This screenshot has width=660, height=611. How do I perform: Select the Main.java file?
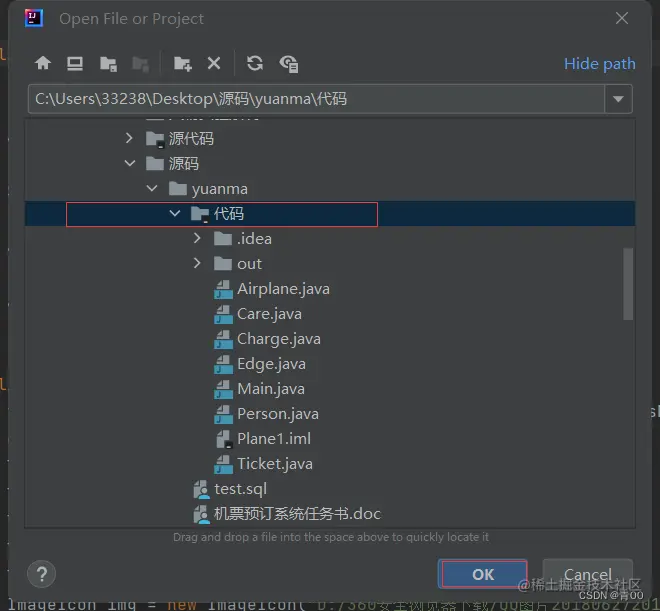coord(271,389)
